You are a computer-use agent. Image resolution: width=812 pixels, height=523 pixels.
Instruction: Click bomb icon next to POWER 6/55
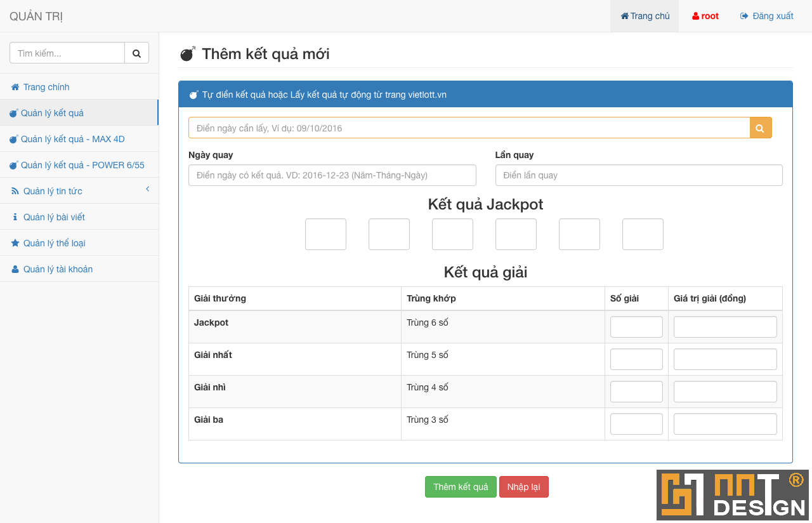13,165
